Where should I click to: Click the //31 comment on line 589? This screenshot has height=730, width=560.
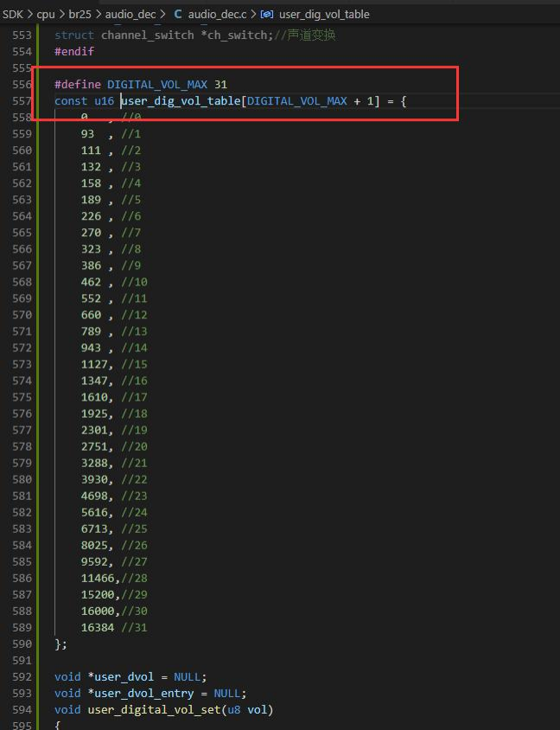(x=134, y=628)
